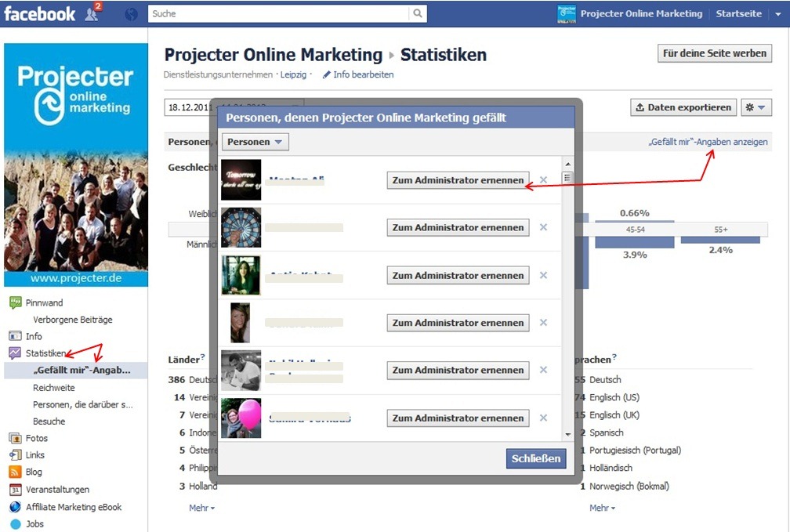The height and width of the screenshot is (532, 790).
Task: Remove the person with the pink balloon picture
Action: [543, 418]
